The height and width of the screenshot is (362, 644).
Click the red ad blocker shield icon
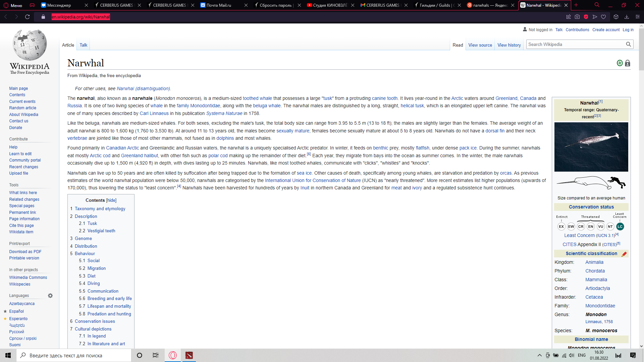(586, 17)
